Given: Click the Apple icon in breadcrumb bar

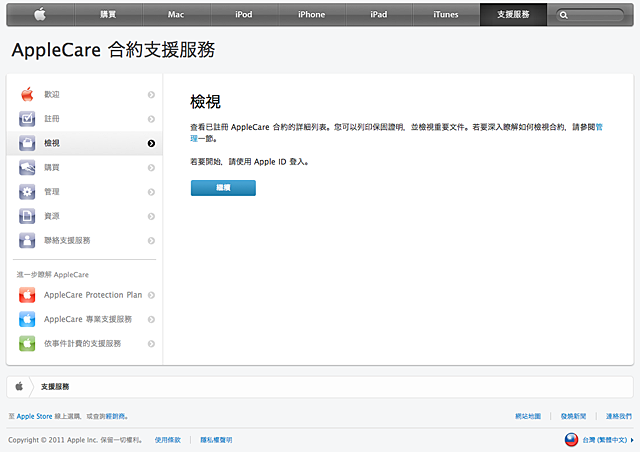Looking at the screenshot, I should pyautogui.click(x=19, y=386).
